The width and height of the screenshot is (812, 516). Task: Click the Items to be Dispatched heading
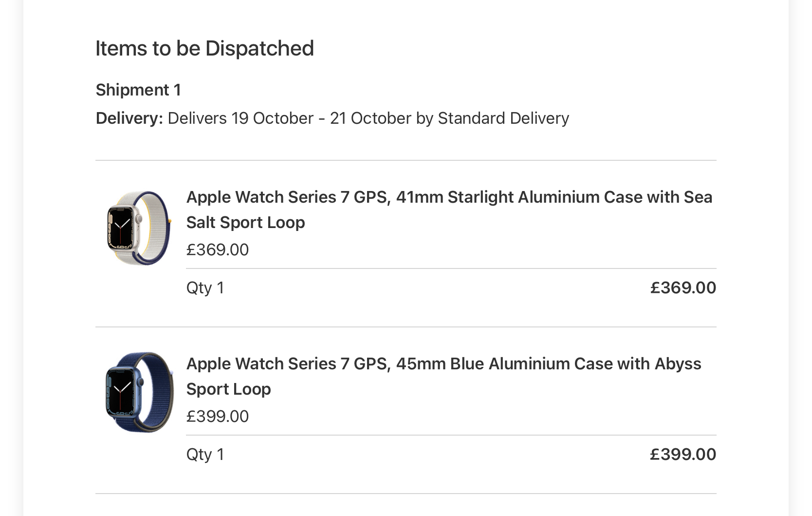[204, 48]
